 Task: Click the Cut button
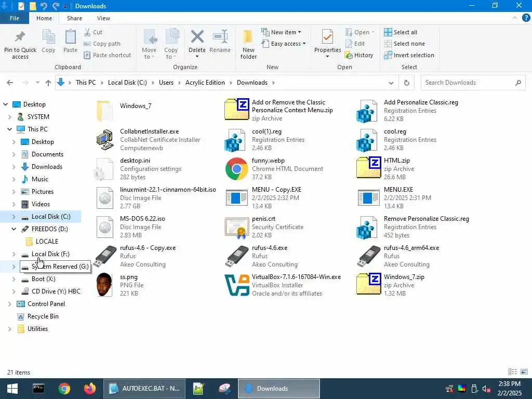point(94,32)
